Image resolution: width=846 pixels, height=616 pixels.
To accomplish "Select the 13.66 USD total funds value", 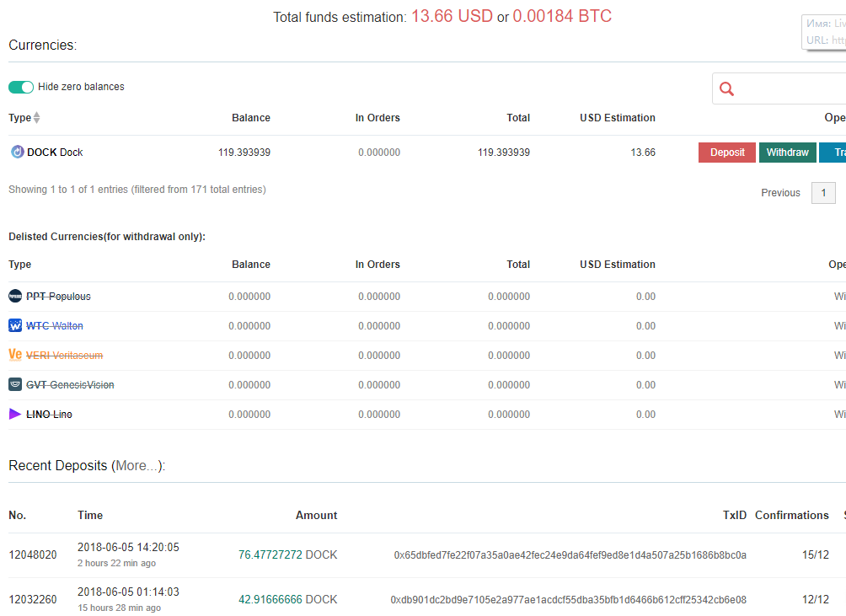I will pos(452,16).
